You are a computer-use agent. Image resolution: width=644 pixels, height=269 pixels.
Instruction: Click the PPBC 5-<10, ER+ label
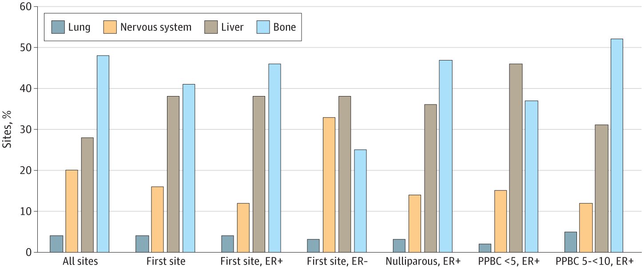pyautogui.click(x=594, y=261)
